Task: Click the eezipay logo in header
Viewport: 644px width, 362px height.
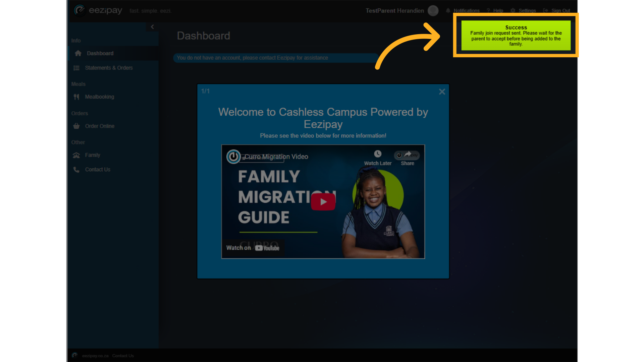Action: coord(98,10)
